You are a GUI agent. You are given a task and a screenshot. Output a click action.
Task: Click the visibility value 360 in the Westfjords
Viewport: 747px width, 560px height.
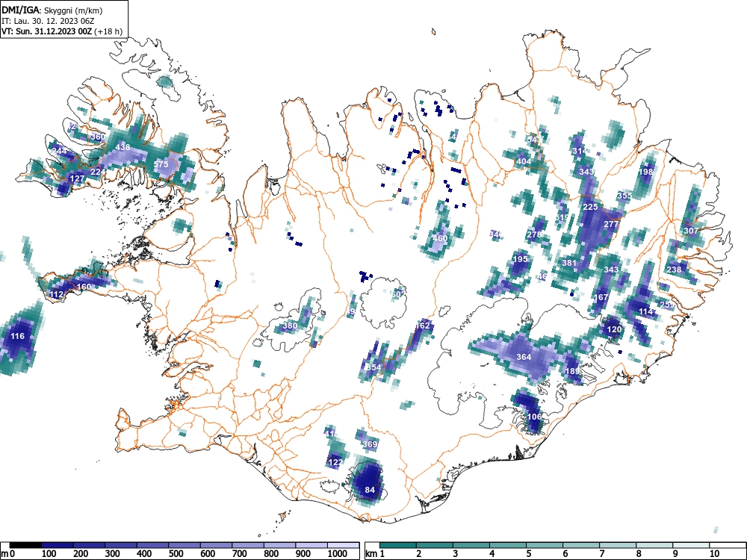coord(98,137)
